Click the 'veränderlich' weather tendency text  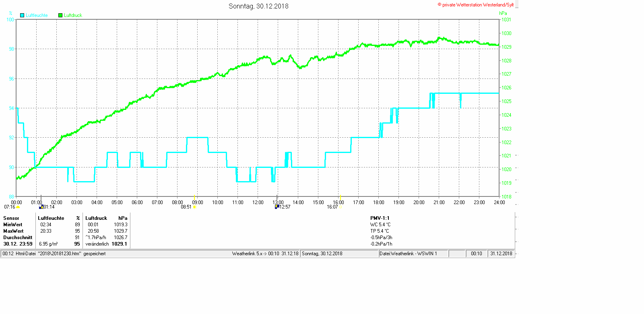pos(97,244)
